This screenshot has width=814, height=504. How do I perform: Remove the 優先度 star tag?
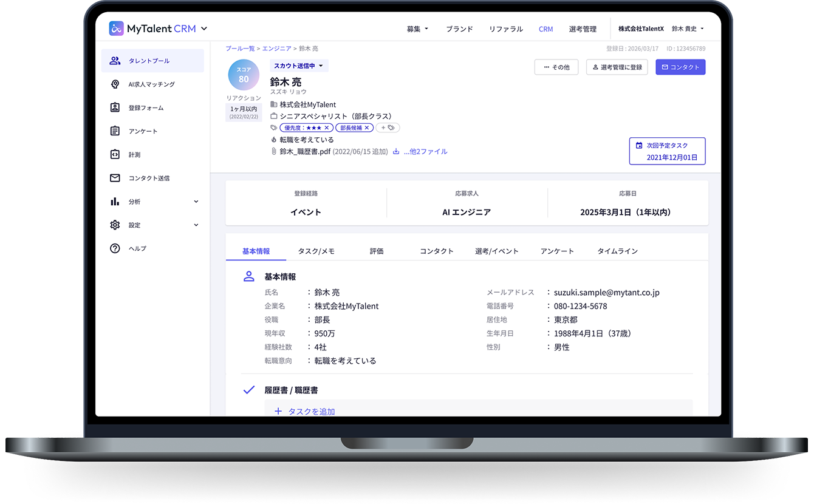326,128
